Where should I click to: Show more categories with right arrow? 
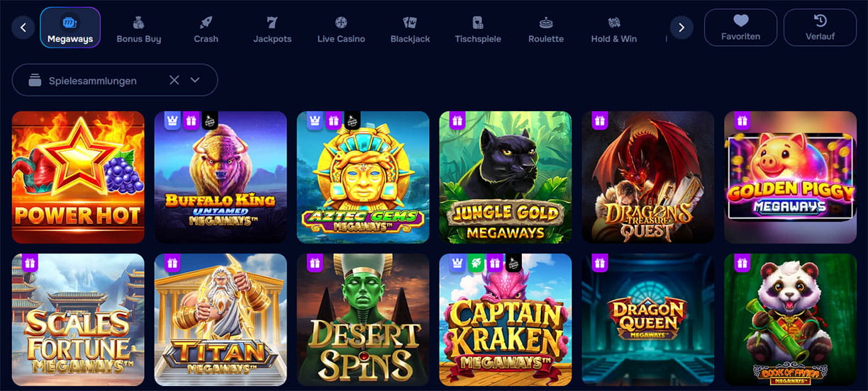pyautogui.click(x=681, y=28)
